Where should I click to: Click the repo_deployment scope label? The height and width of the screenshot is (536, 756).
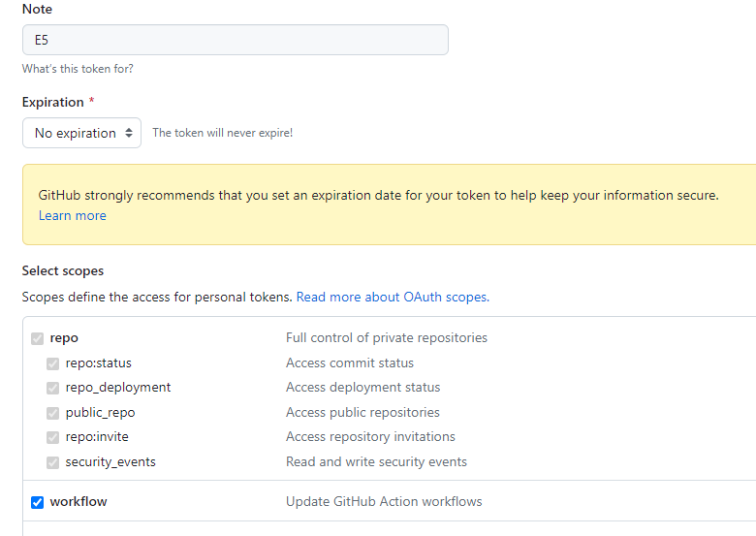(x=118, y=387)
